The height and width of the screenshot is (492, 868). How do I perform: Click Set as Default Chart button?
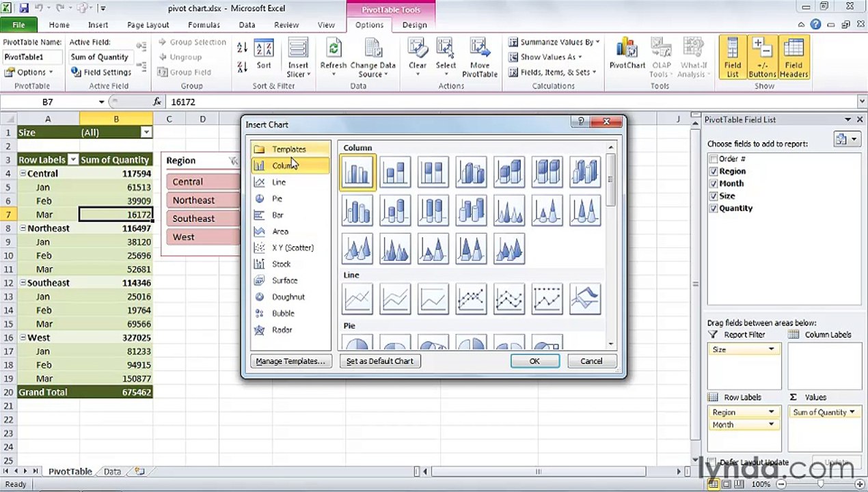coord(380,361)
